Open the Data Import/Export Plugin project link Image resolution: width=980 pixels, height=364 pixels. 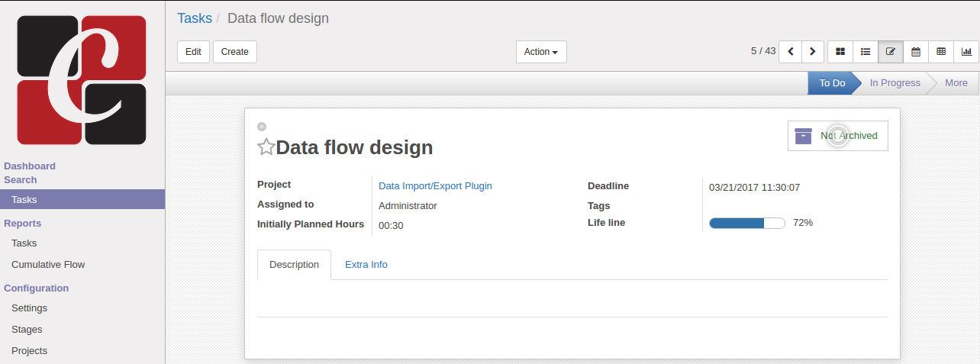[x=435, y=185]
